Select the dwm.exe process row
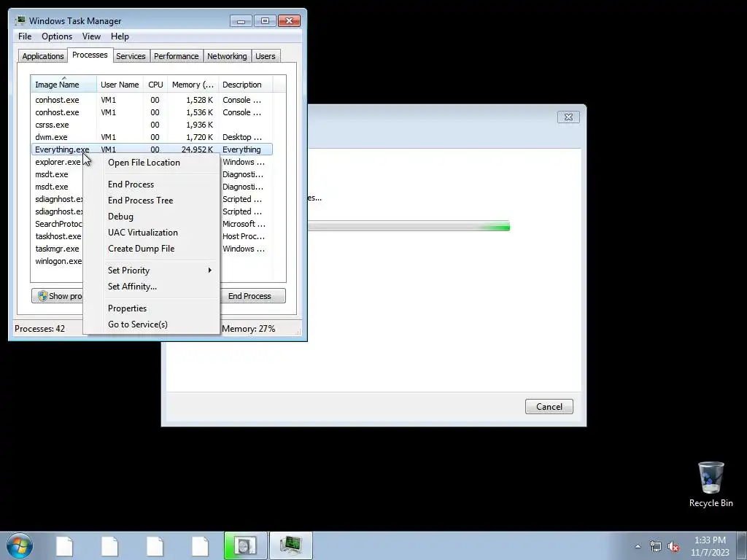Image resolution: width=747 pixels, height=560 pixels. [x=152, y=137]
